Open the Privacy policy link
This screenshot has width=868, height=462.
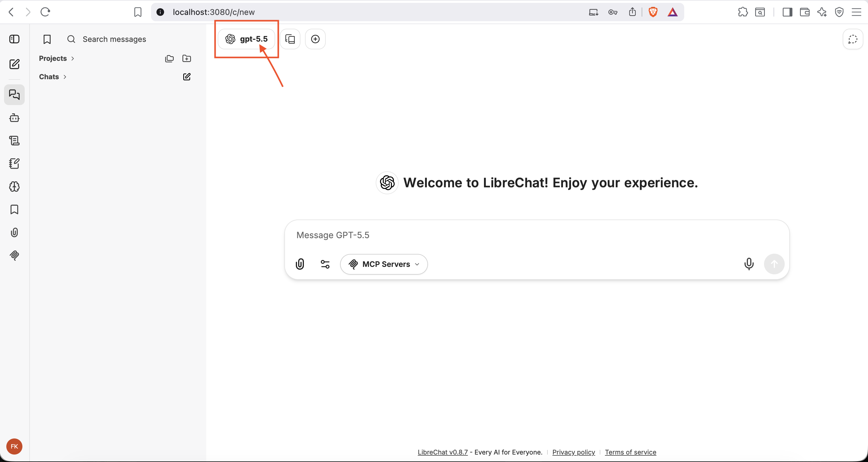574,452
